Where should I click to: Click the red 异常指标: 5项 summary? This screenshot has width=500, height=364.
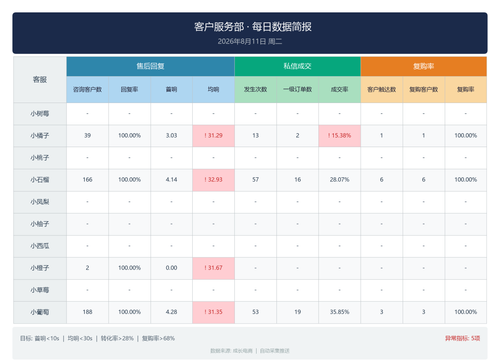point(462,338)
